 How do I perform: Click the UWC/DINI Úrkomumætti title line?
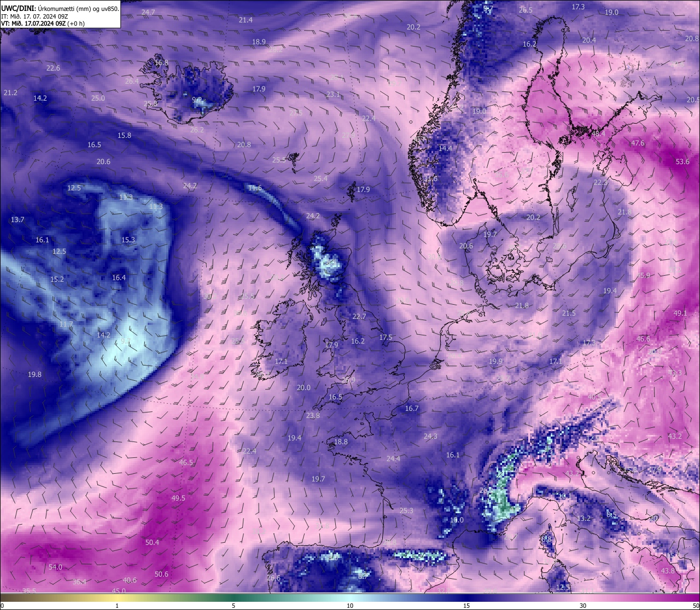coord(60,9)
